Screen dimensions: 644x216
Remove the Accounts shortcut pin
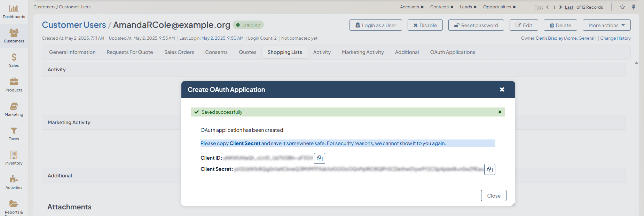422,7
